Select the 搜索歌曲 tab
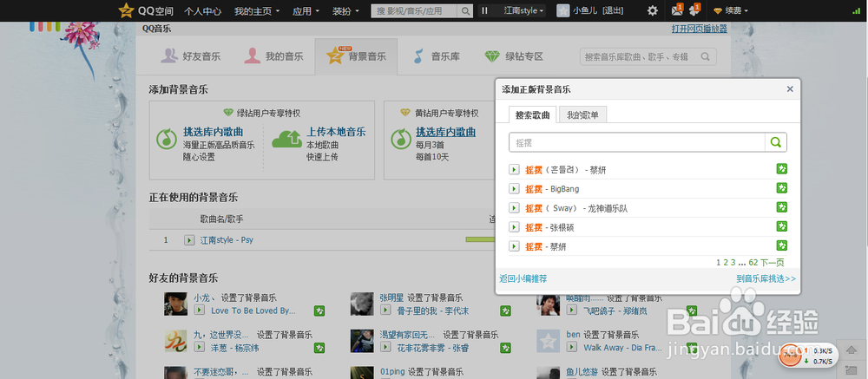868x379 pixels. point(533,115)
